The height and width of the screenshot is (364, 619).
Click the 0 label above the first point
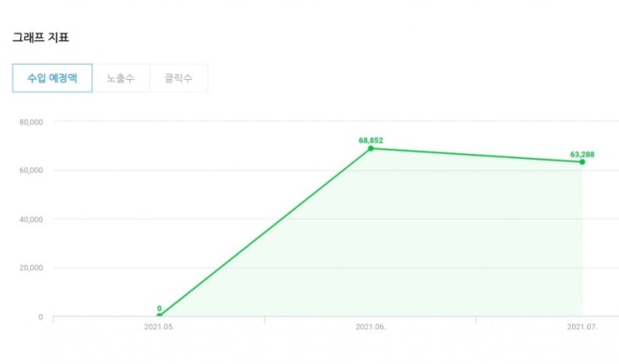(x=159, y=308)
